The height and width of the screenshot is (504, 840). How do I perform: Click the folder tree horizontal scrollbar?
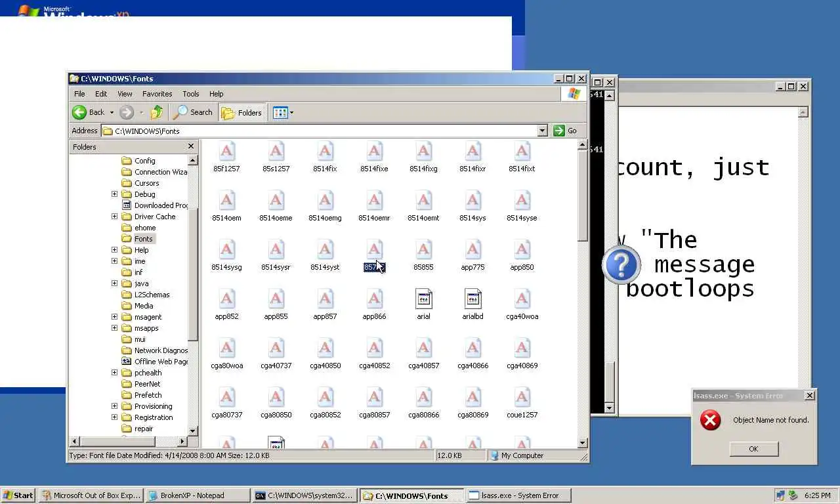coord(129,442)
